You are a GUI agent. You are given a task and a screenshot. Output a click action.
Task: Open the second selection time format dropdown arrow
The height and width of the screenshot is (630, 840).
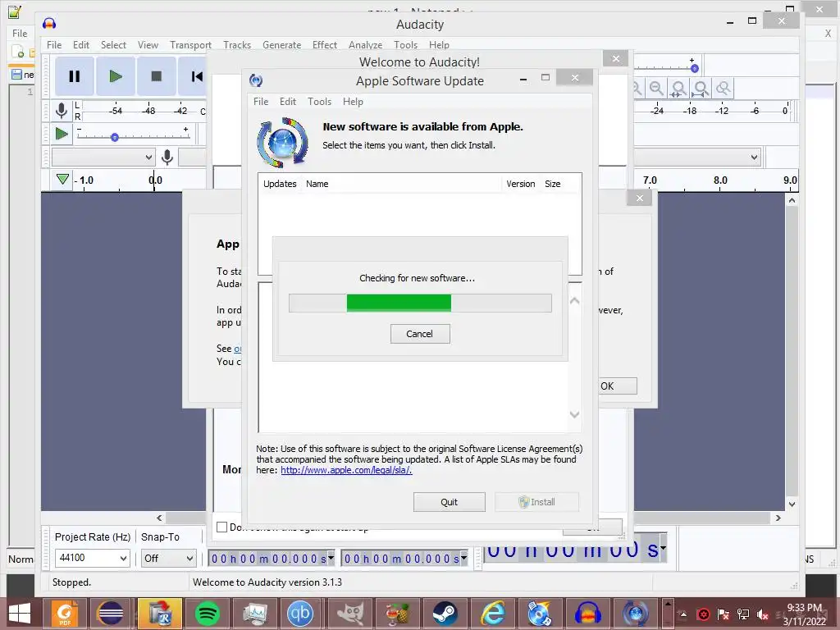[464, 558]
